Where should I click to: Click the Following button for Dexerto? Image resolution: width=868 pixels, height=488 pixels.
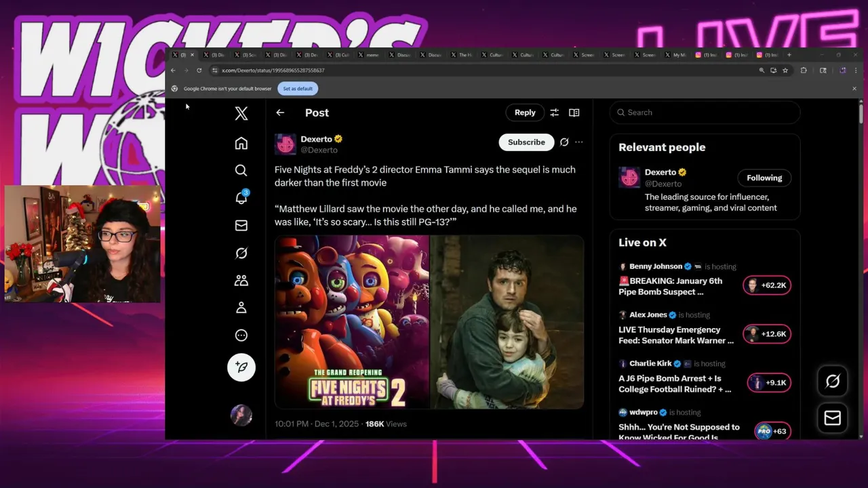tap(764, 178)
